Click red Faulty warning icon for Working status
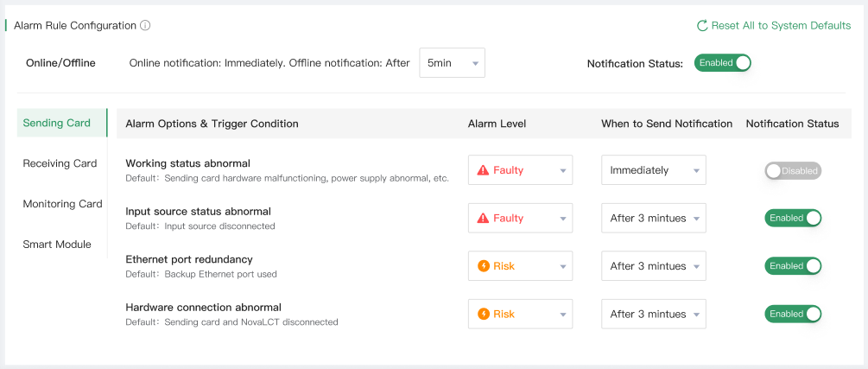This screenshot has height=369, width=868. (x=483, y=170)
